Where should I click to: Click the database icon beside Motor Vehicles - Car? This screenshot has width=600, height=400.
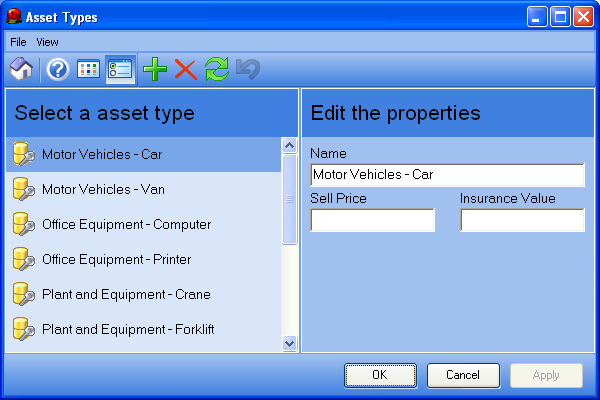(x=23, y=154)
